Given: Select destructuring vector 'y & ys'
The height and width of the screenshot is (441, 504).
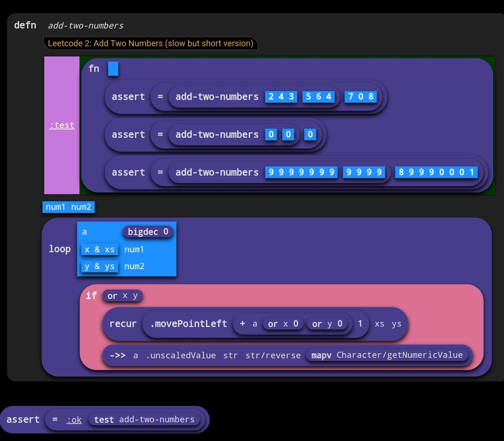Looking at the screenshot, I should point(100,266).
